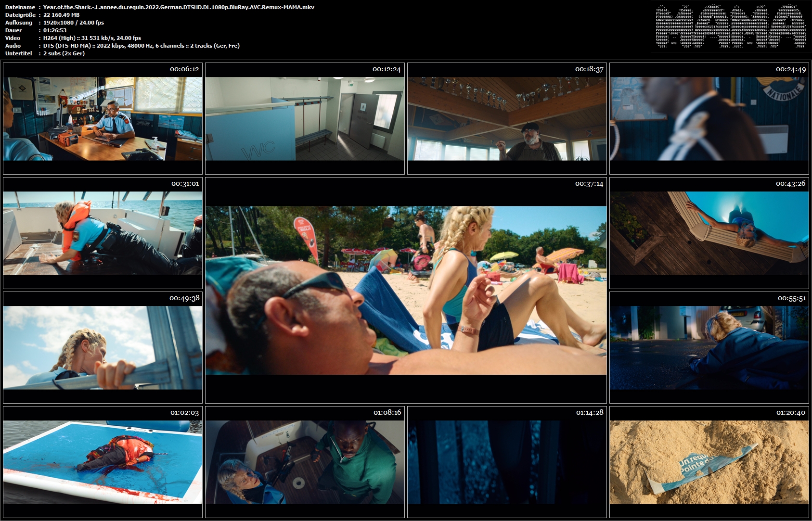Click the subtitle info '2 subs (2x Ger)'

pos(64,53)
